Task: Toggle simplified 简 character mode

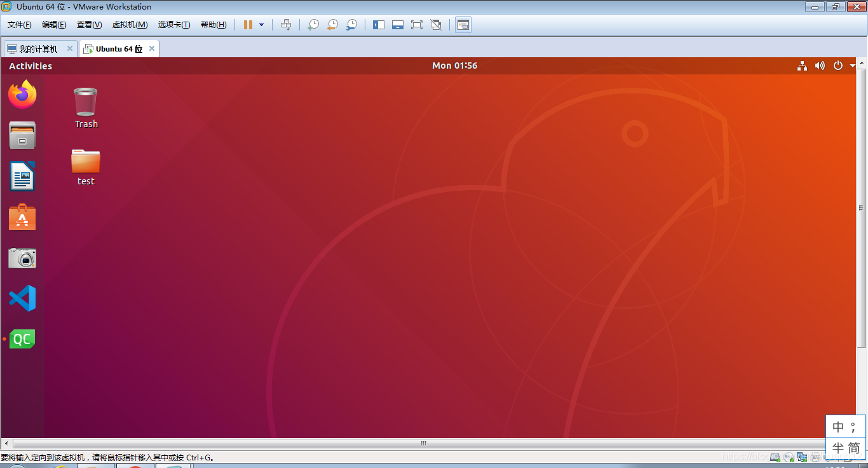Action: [x=854, y=447]
